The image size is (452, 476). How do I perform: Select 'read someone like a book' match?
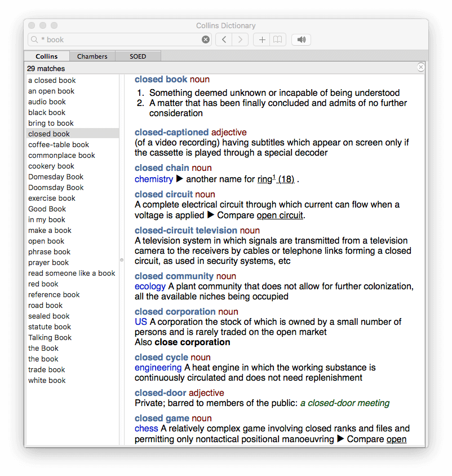click(x=73, y=273)
